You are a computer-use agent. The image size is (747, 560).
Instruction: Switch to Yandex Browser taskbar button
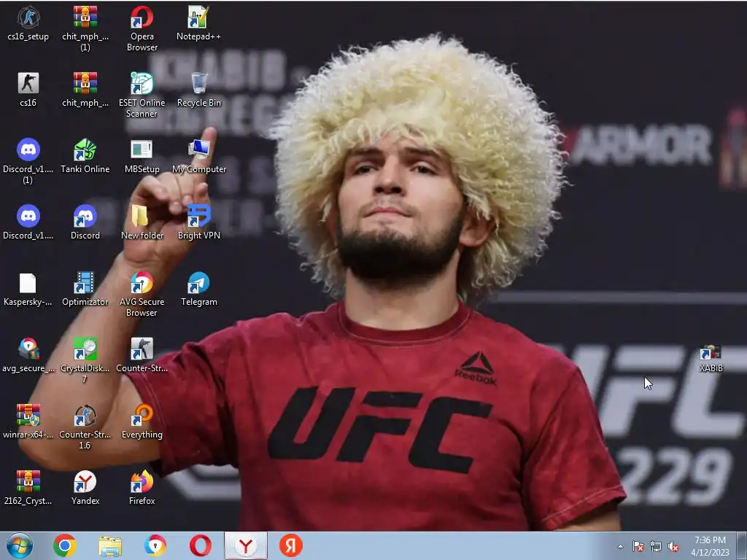click(246, 545)
